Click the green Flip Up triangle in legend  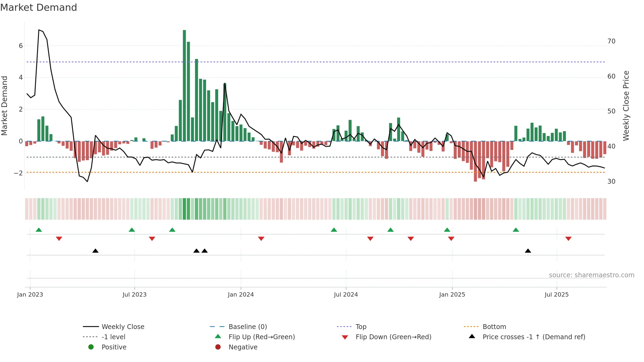tap(218, 336)
